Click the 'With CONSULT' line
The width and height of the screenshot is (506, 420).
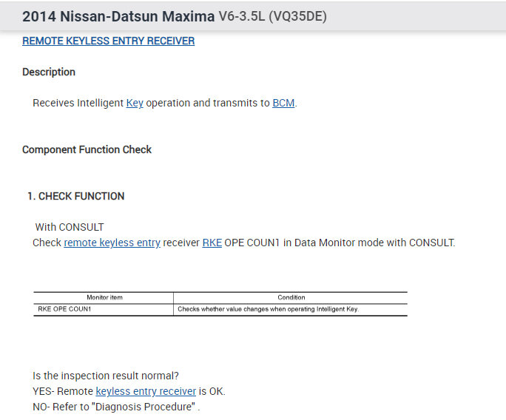point(70,227)
